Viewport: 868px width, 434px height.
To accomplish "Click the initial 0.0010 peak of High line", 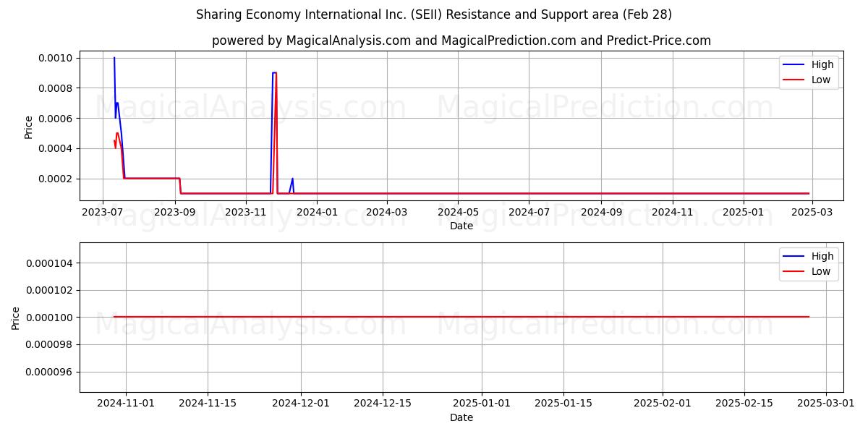I will (x=114, y=58).
